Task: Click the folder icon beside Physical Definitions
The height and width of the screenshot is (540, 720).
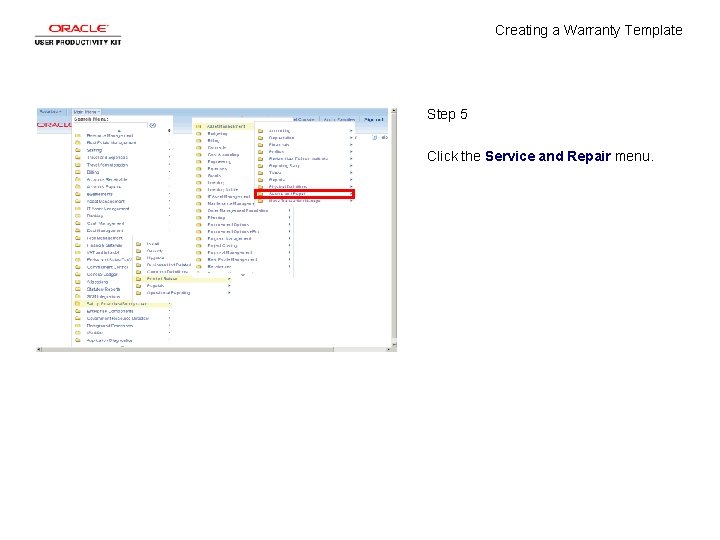Action: pyautogui.click(x=261, y=187)
